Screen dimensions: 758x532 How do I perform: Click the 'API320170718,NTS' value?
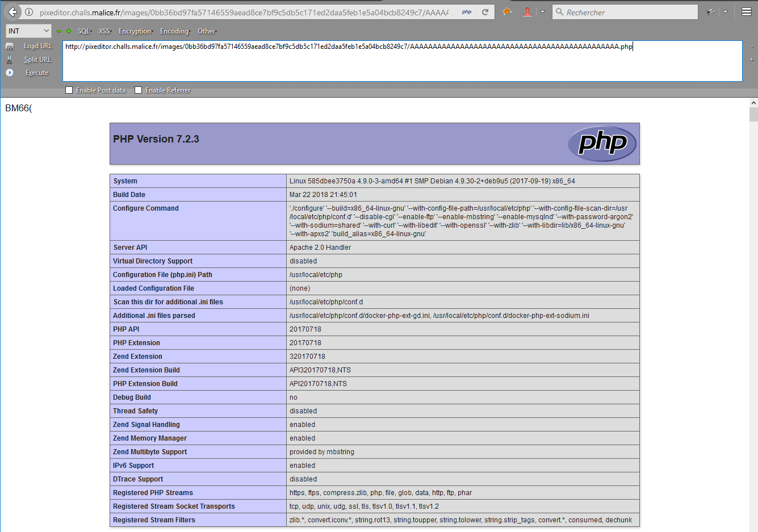pyautogui.click(x=320, y=370)
